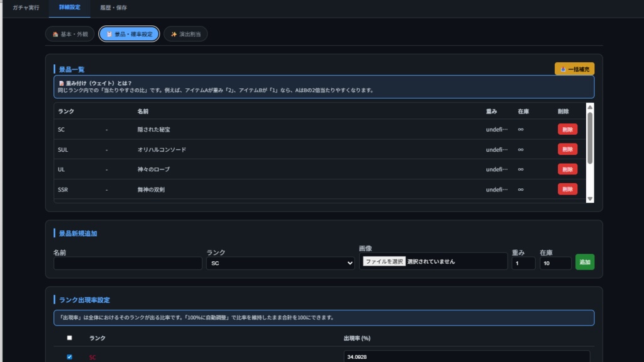Click the note icon beside 重み付け heading
This screenshot has height=362, width=644.
pyautogui.click(x=62, y=83)
